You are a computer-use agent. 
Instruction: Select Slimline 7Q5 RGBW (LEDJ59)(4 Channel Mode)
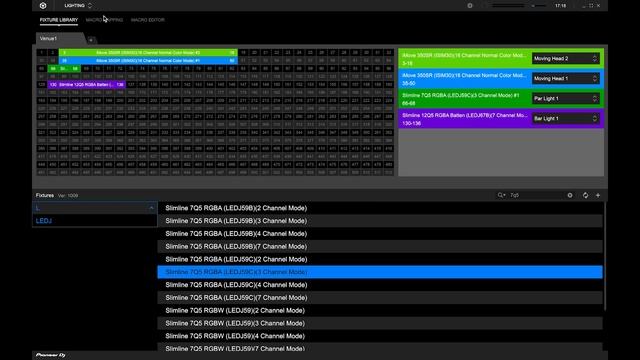pyautogui.click(x=380, y=336)
